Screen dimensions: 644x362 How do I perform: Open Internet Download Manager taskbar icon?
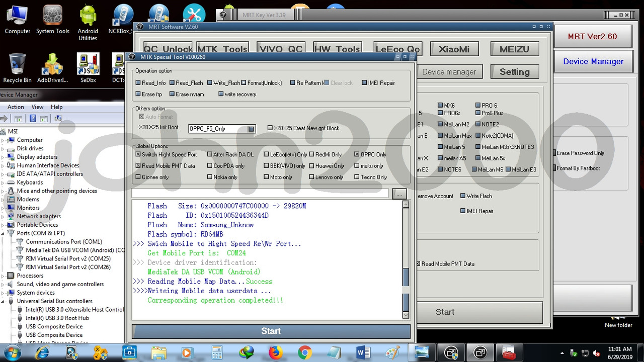pos(246,353)
